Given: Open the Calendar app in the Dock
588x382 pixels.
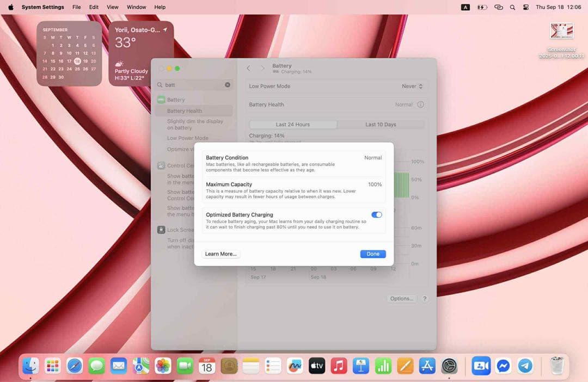Looking at the screenshot, I should tap(206, 366).
